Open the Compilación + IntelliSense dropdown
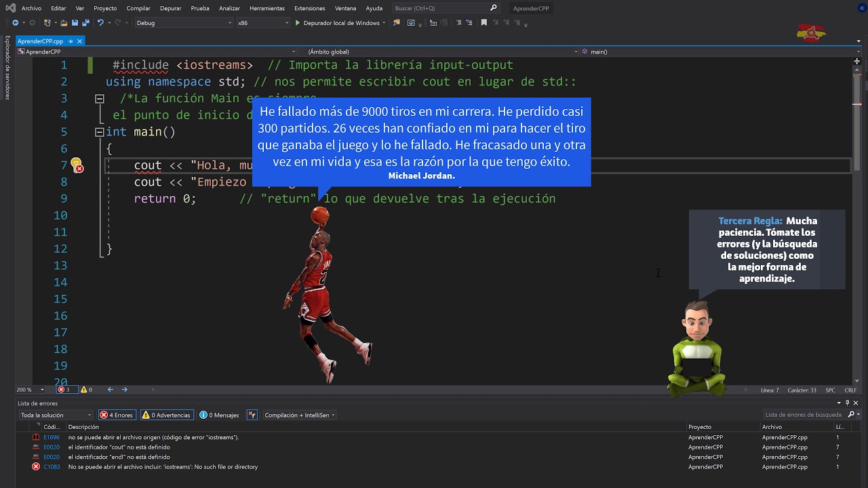This screenshot has height=488, width=868. (x=299, y=415)
